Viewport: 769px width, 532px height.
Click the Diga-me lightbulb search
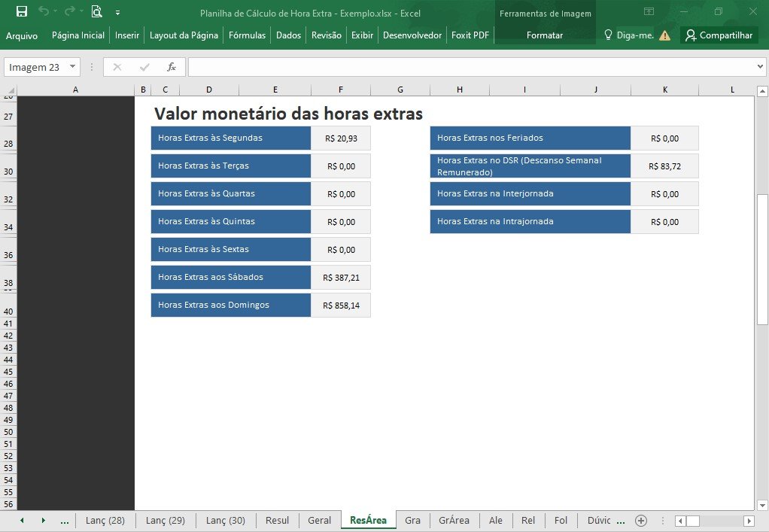[629, 35]
